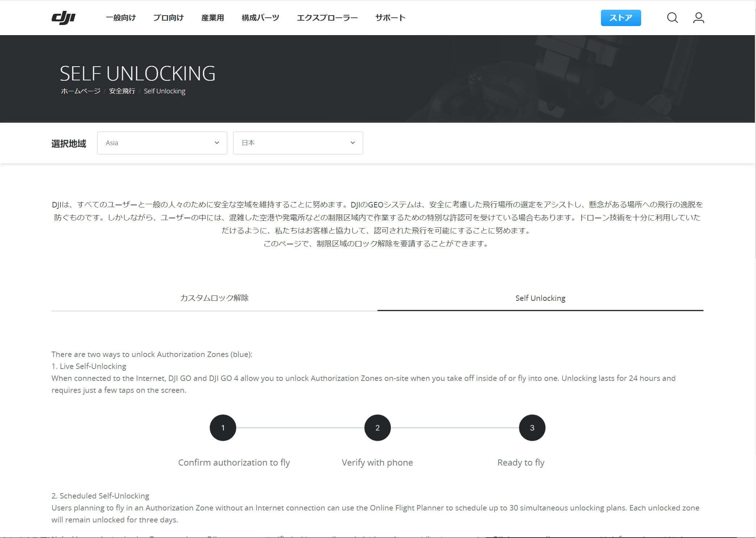Open the 構成パーツ menu

[x=260, y=18]
